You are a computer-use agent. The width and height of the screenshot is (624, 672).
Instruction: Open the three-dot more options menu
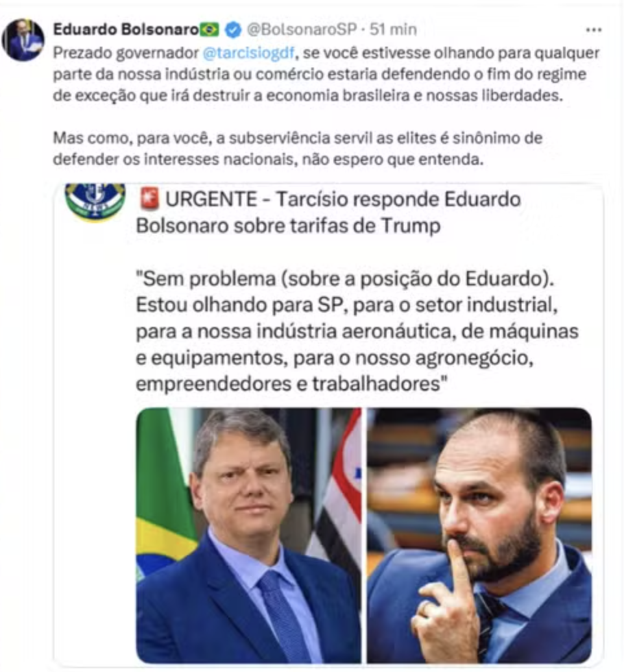click(594, 30)
